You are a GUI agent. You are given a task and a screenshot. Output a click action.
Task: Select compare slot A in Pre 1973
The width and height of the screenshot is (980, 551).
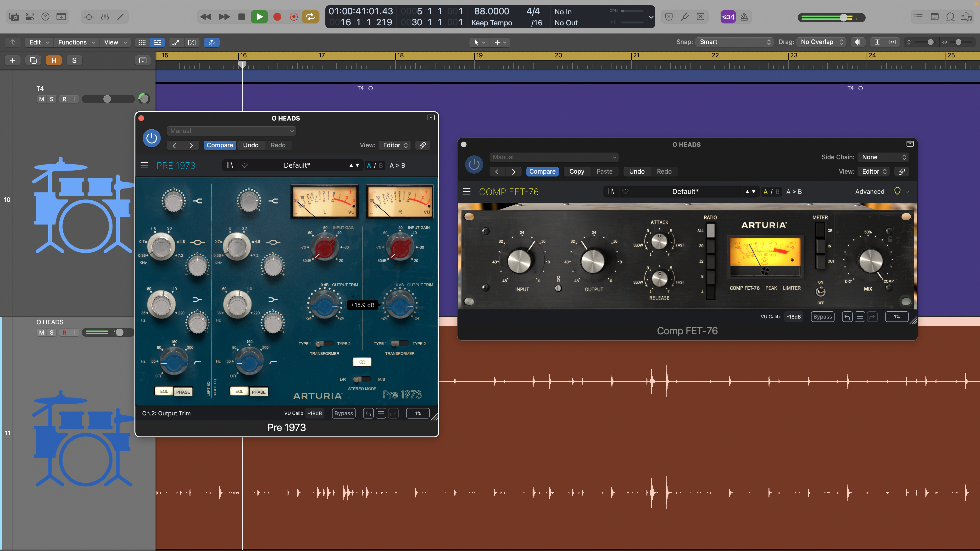point(369,165)
